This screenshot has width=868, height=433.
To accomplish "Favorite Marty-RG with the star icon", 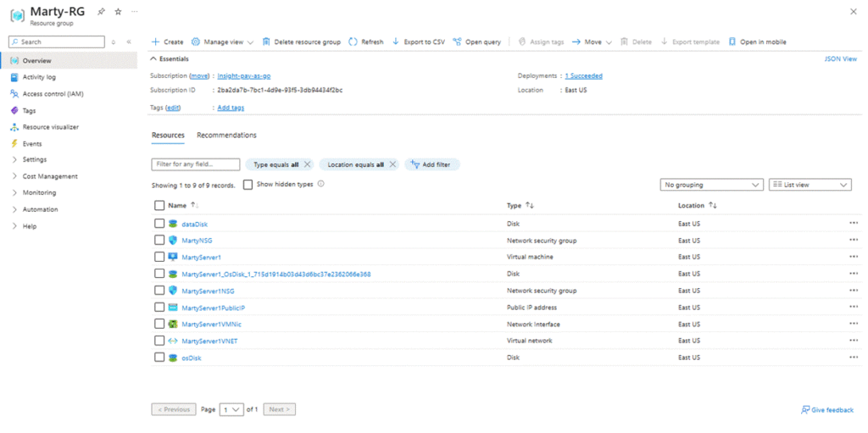I will [118, 12].
